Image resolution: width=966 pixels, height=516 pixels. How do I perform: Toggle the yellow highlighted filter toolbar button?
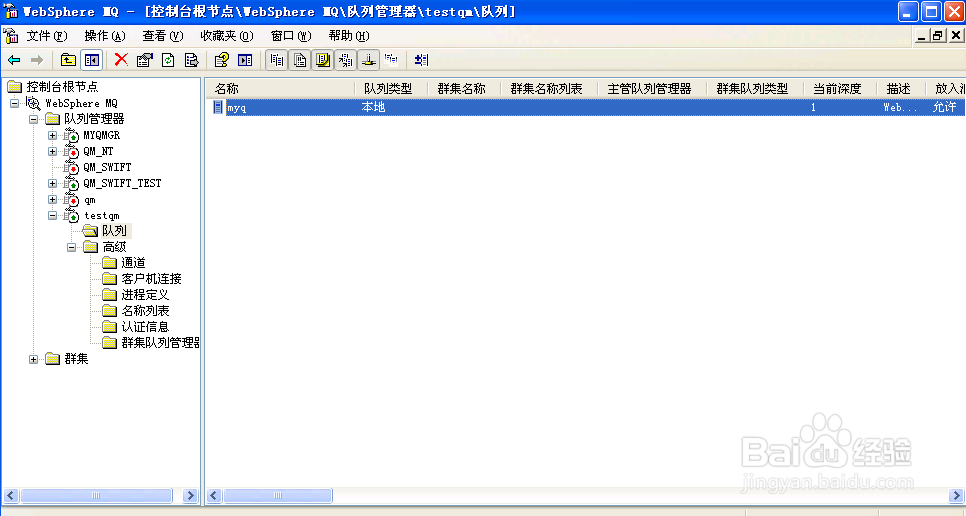point(323,60)
